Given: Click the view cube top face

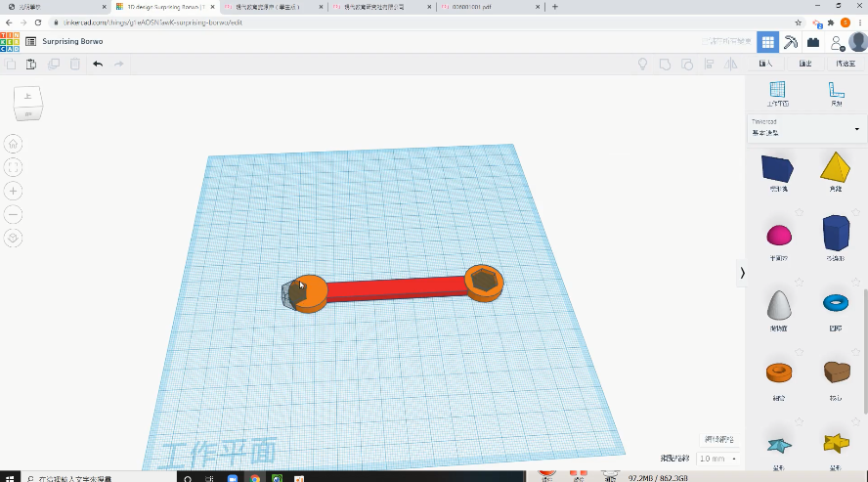Looking at the screenshot, I should coord(27,97).
